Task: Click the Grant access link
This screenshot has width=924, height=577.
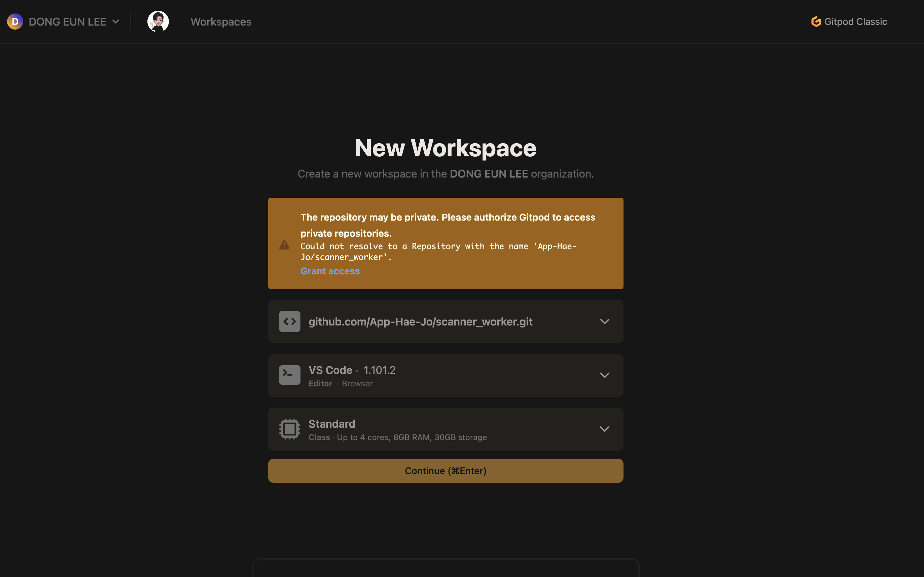Action: click(330, 271)
